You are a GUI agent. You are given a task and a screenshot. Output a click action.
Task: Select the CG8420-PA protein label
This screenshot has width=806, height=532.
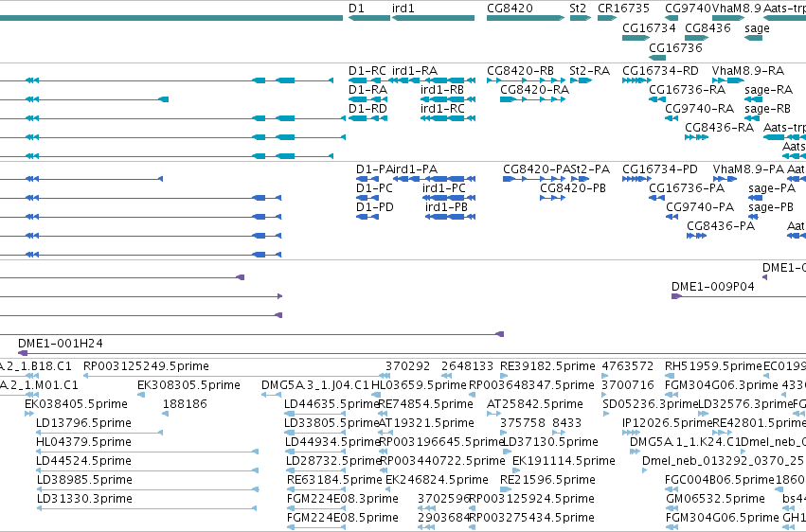(x=536, y=169)
